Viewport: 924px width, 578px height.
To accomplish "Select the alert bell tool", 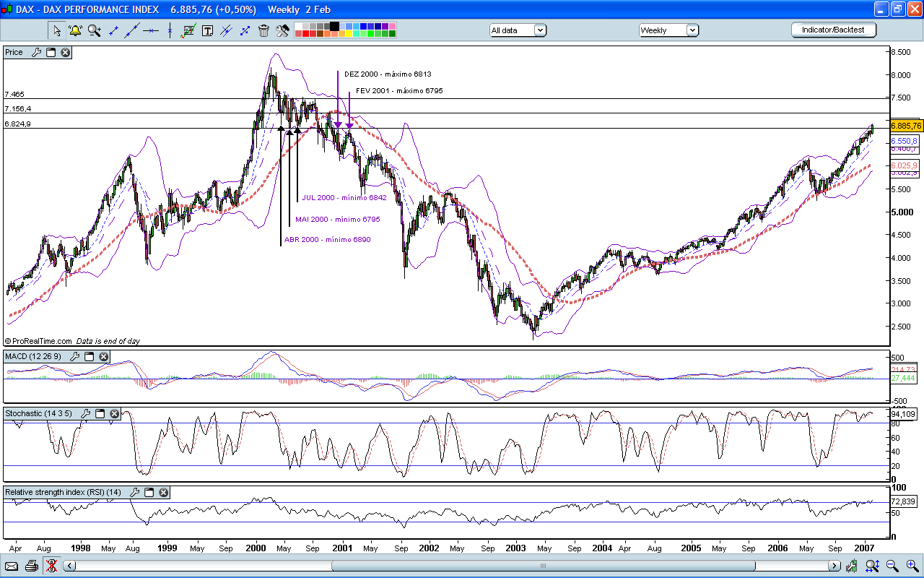I will click(x=76, y=30).
